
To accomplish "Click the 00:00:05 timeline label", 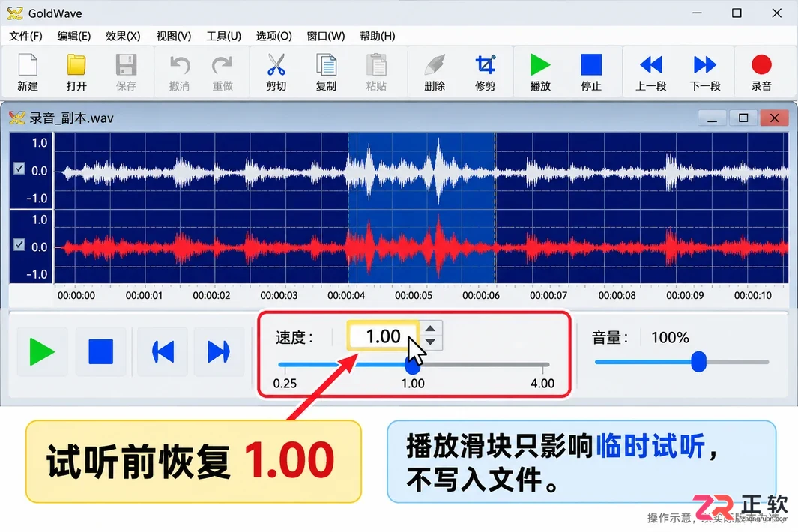I will click(414, 296).
